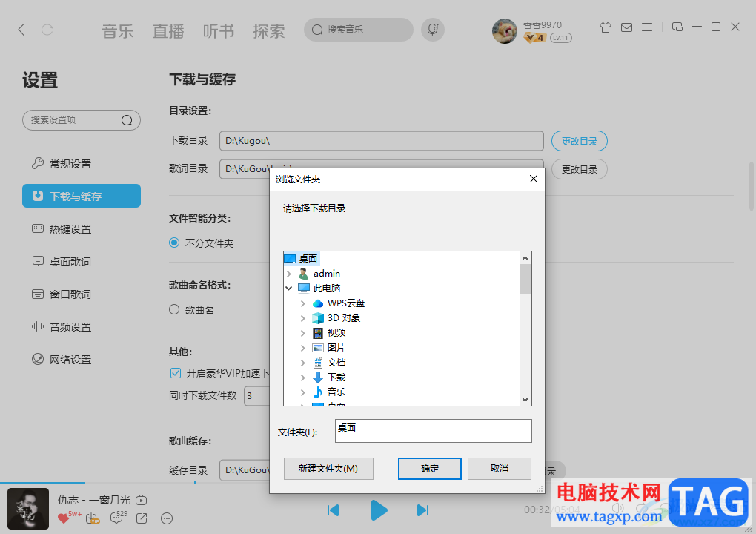Viewport: 756px width, 534px height.
Task: Switch to mini mode icon
Action: [x=677, y=27]
